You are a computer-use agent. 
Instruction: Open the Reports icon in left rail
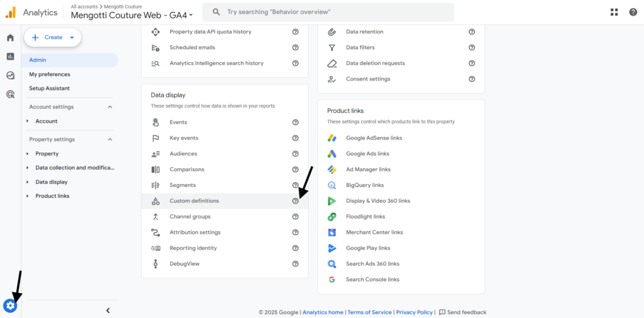(10, 57)
